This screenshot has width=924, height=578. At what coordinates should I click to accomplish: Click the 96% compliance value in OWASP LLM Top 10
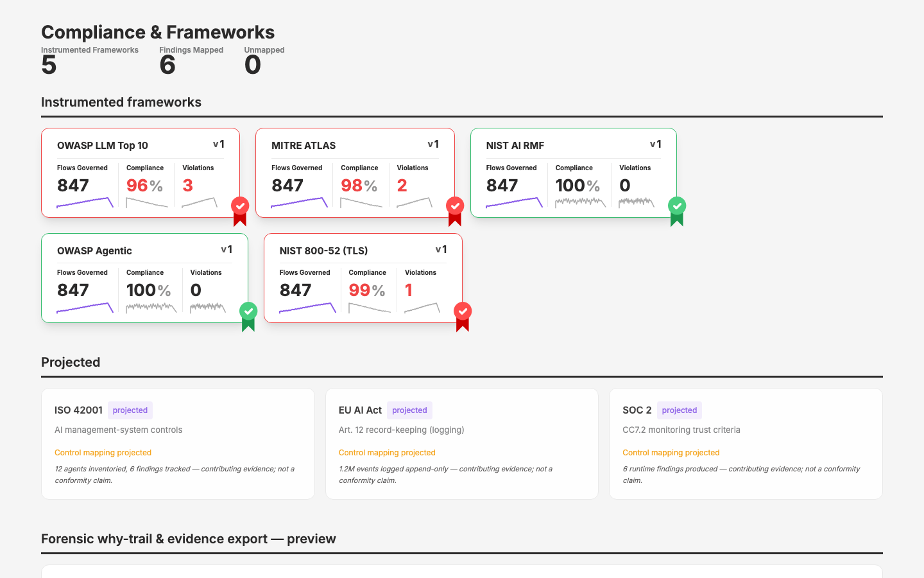[x=144, y=186]
